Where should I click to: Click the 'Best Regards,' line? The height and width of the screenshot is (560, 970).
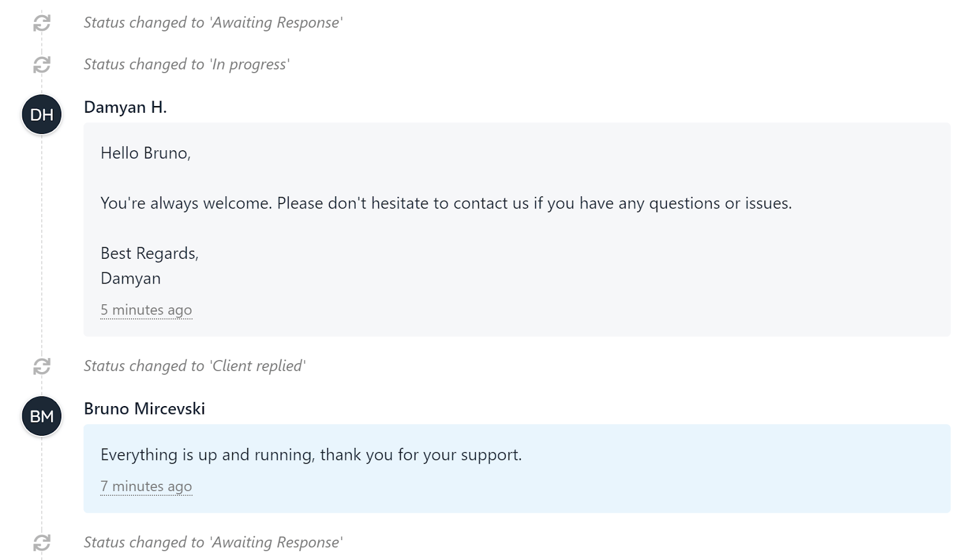[x=150, y=253]
